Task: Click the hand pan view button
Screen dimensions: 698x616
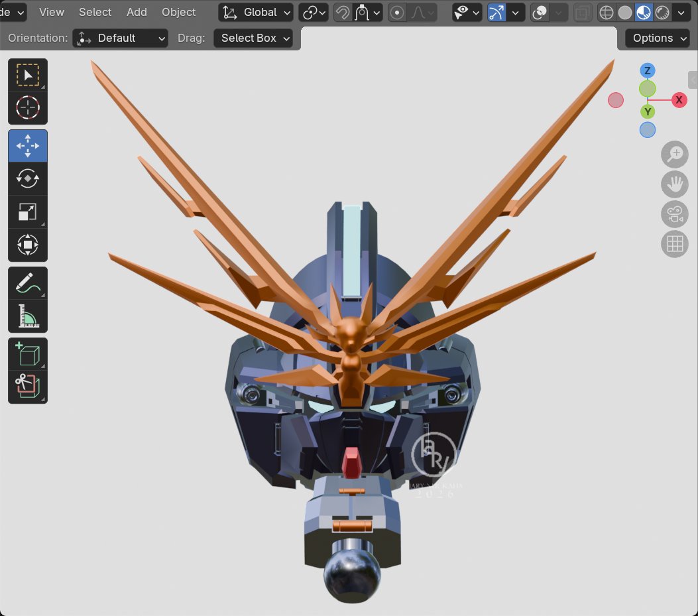Action: coord(675,184)
